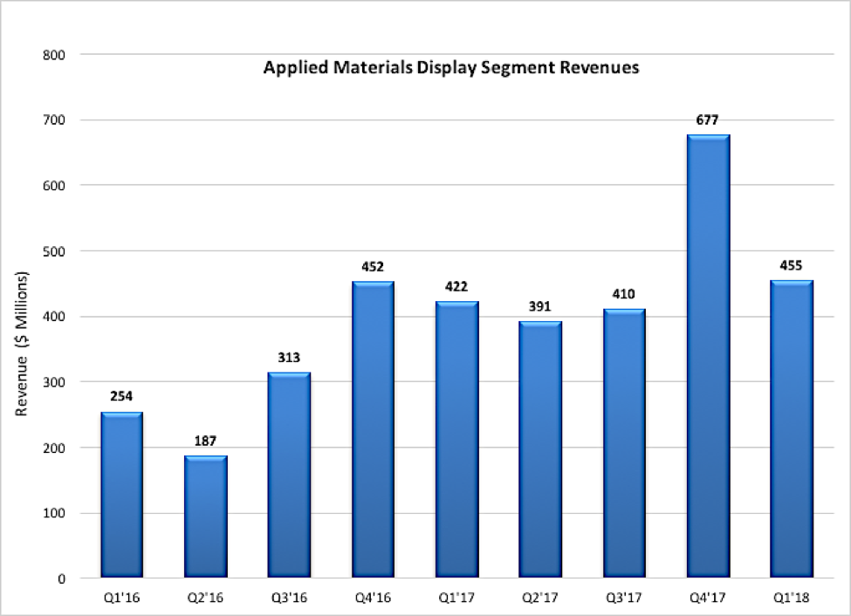Viewport: 851px width, 616px height.
Task: Click the 300 y-axis value
Action: [54, 383]
